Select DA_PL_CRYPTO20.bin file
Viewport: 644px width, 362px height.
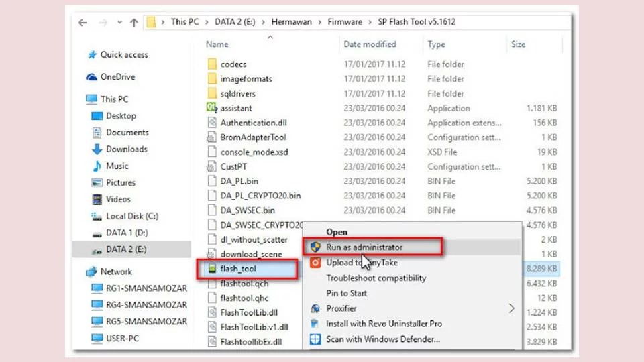pos(260,196)
